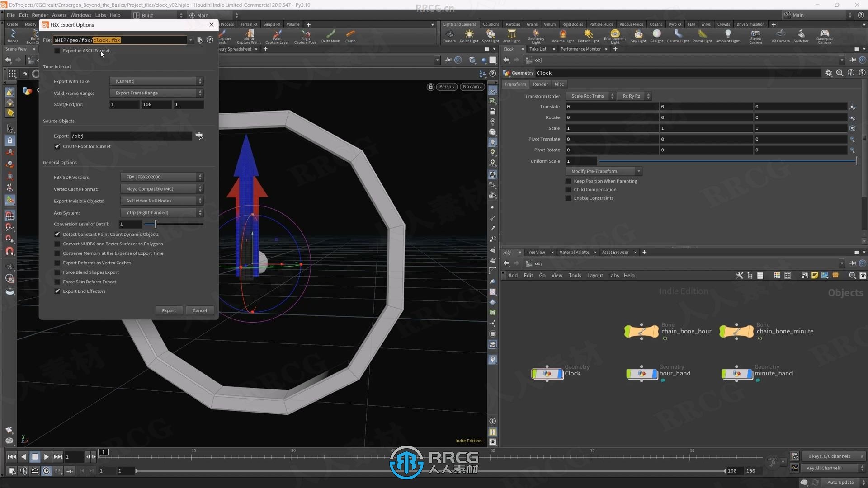This screenshot has height=488, width=868.
Task: Select the hour_hand geometry node icon
Action: coord(642,373)
